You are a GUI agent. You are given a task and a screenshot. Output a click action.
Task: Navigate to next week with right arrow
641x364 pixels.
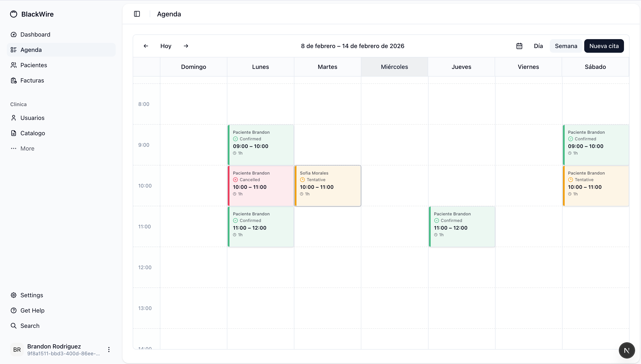186,46
